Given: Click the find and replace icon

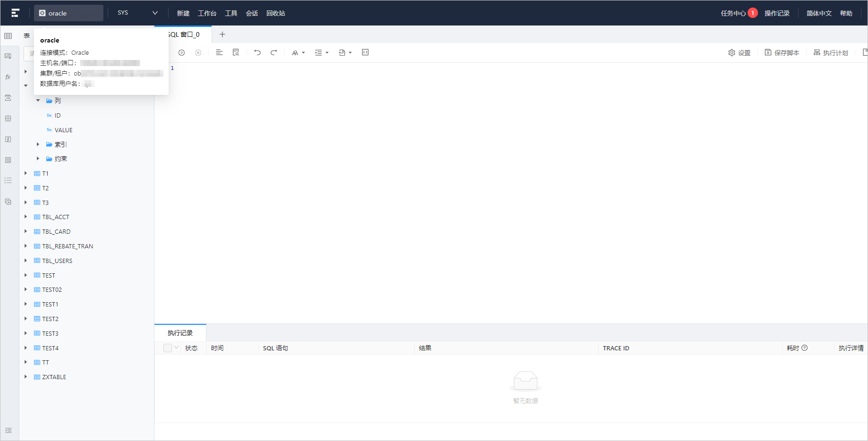Looking at the screenshot, I should pyautogui.click(x=236, y=52).
